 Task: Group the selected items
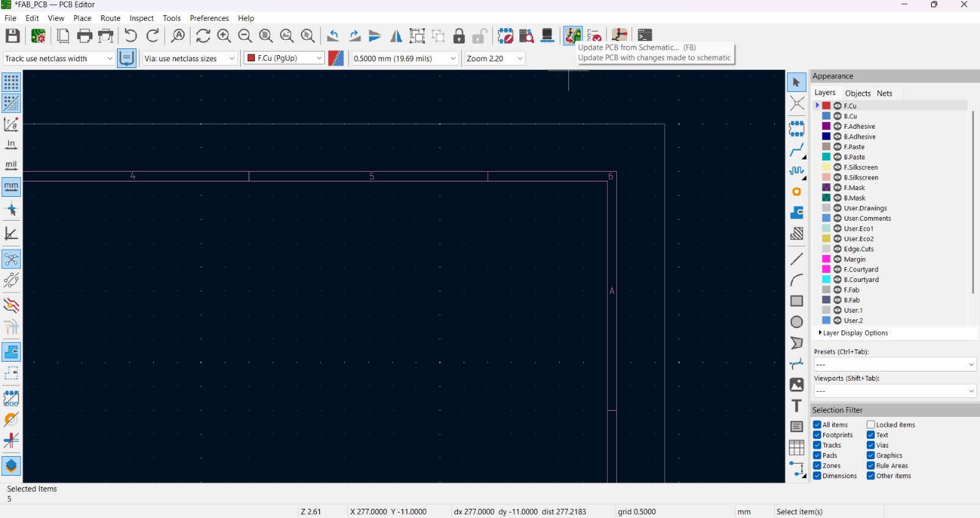click(417, 36)
